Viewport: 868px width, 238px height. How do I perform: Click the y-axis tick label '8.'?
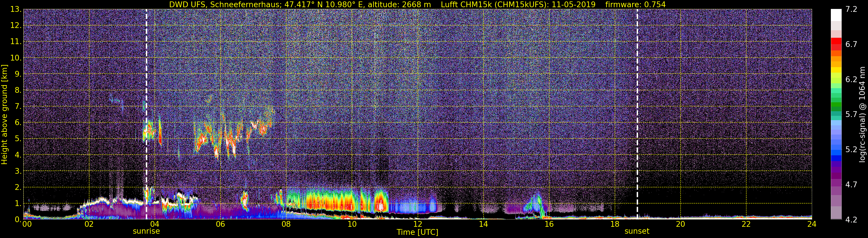click(18, 90)
